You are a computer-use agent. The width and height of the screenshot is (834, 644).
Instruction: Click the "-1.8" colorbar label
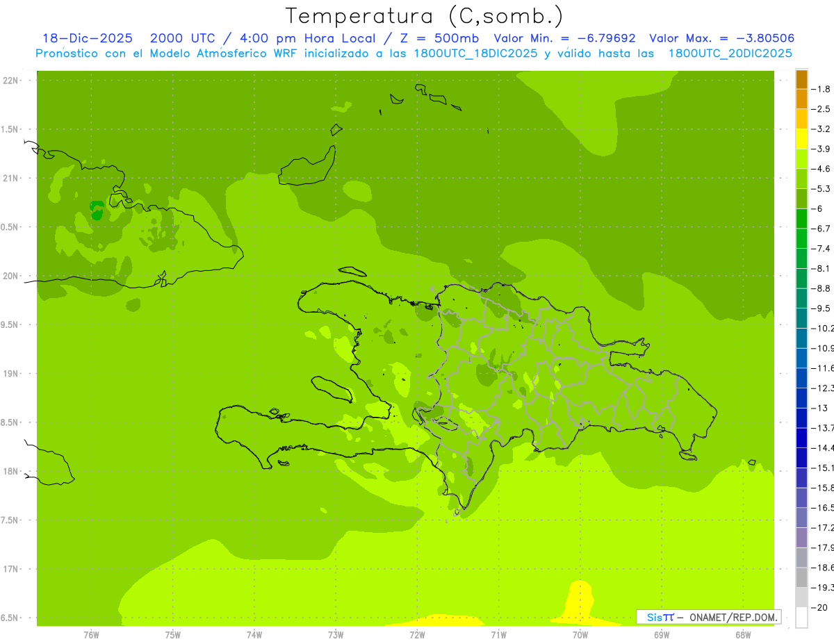(821, 89)
